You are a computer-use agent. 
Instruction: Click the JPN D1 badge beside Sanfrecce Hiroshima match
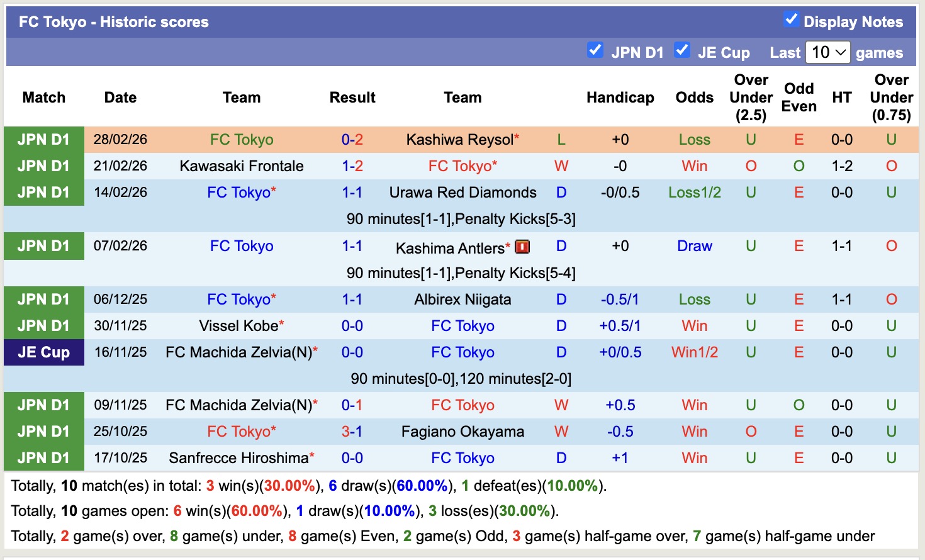[x=44, y=457]
